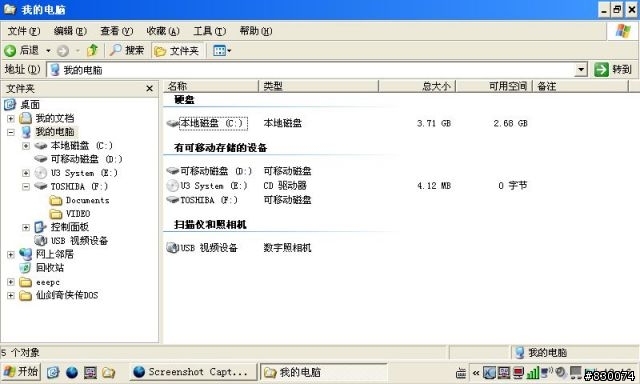
Task: Expand the 仙剑奇侠传DOS folder node
Action: 11,295
